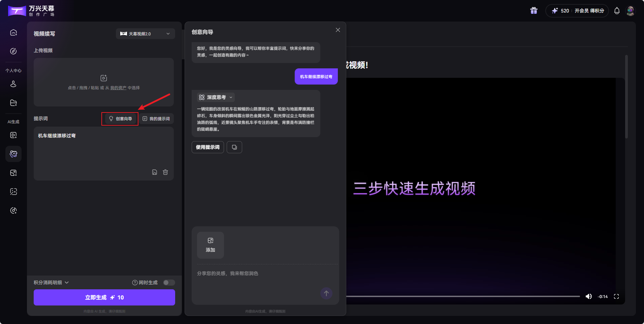Image resolution: width=644 pixels, height=324 pixels.
Task: Click the 使用提示词 button
Action: click(207, 147)
